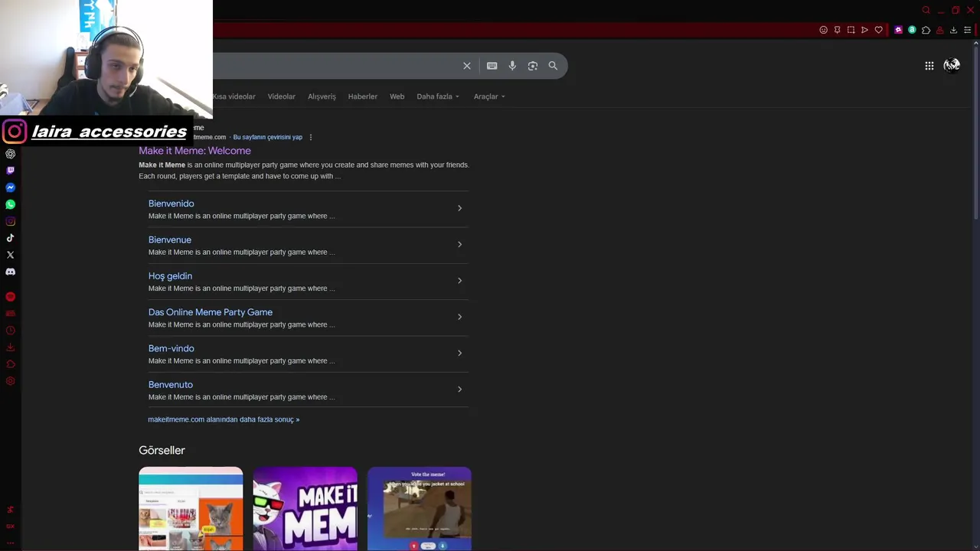Open ChatGPT in the browser sidebar
Screen dimensions: 980x551
click(x=10, y=154)
